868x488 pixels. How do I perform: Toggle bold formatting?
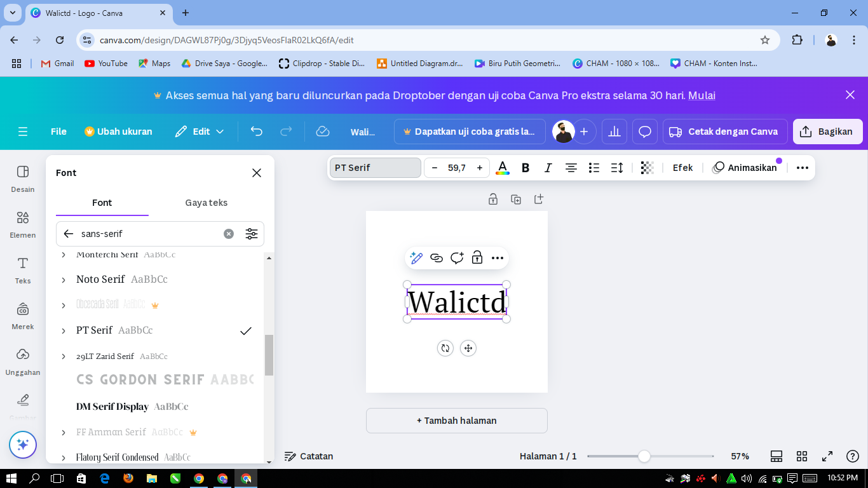click(x=526, y=168)
